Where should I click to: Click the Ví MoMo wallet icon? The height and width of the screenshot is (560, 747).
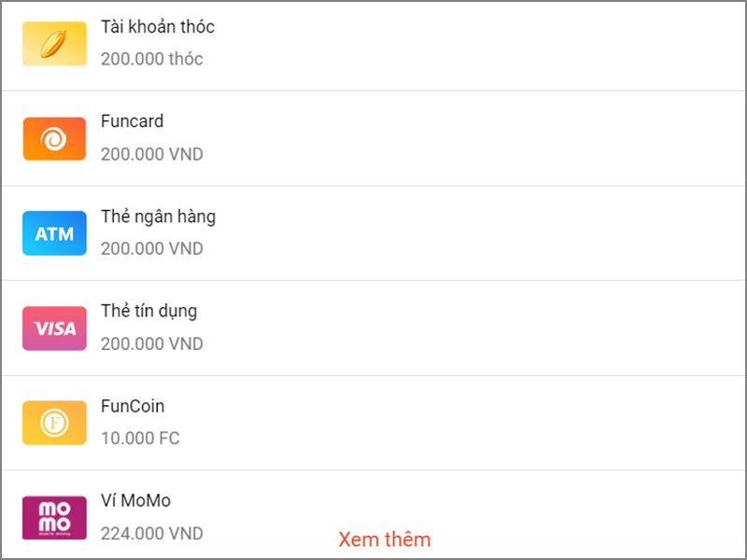pyautogui.click(x=53, y=517)
